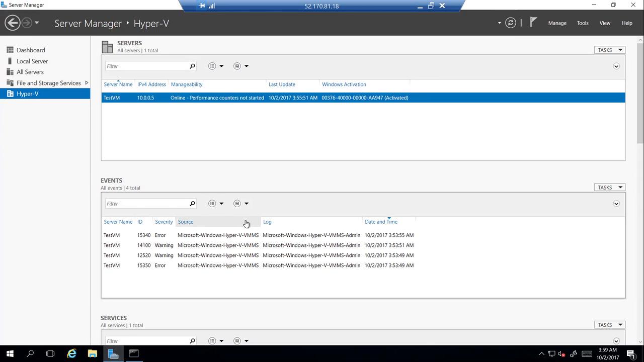Open the Events saved queries button
This screenshot has width=644, height=362.
click(241, 204)
